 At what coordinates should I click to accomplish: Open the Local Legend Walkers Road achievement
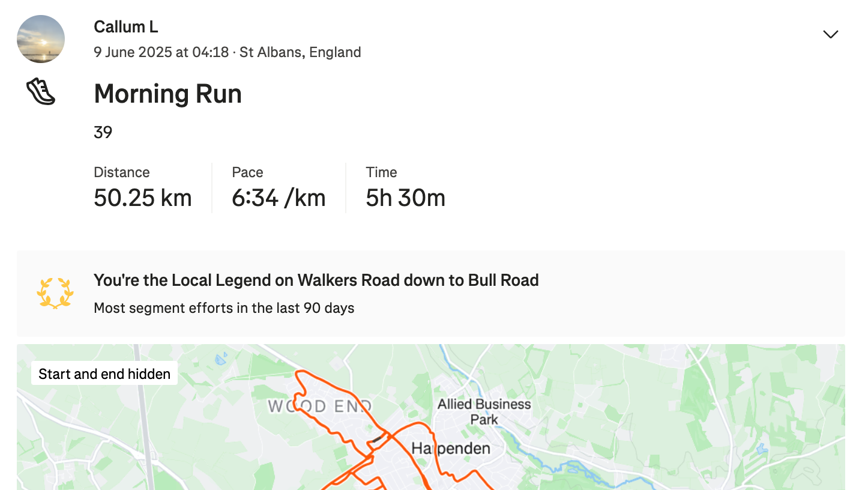click(316, 280)
